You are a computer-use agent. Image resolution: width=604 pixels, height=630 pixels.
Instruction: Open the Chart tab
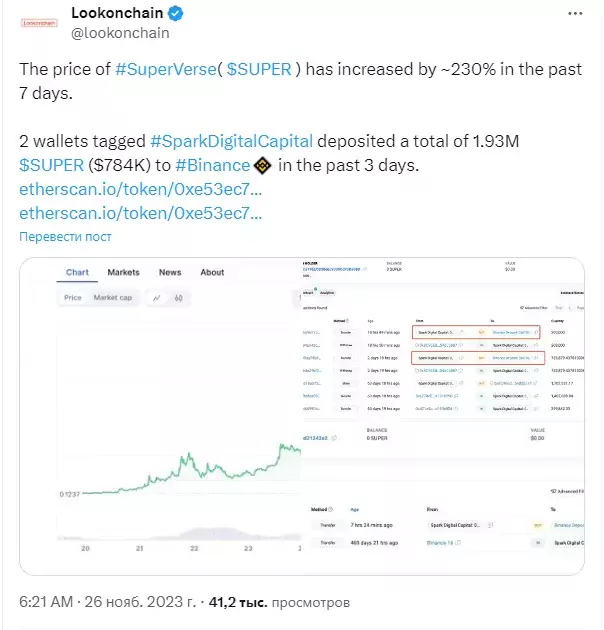77,272
